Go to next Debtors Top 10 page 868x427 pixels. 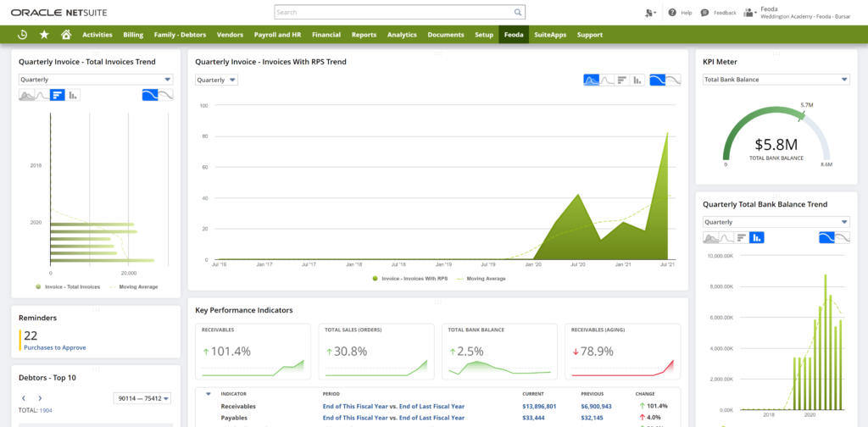tap(40, 398)
